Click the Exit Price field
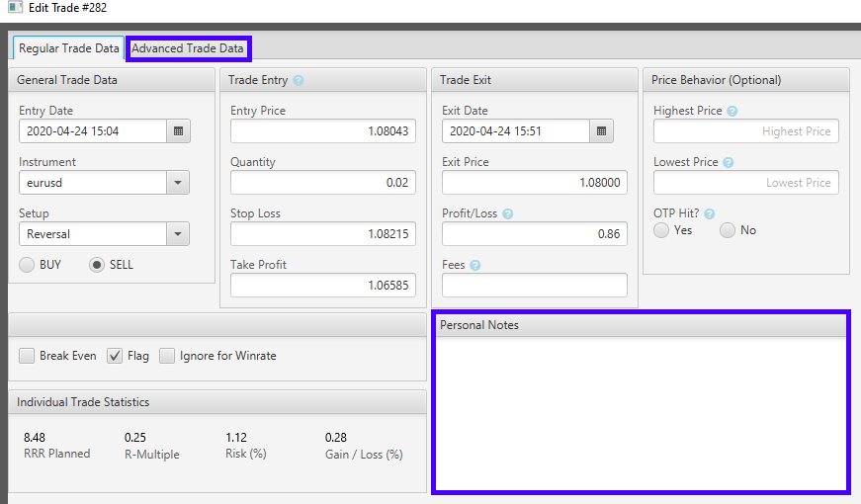The width and height of the screenshot is (861, 504). coord(534,183)
